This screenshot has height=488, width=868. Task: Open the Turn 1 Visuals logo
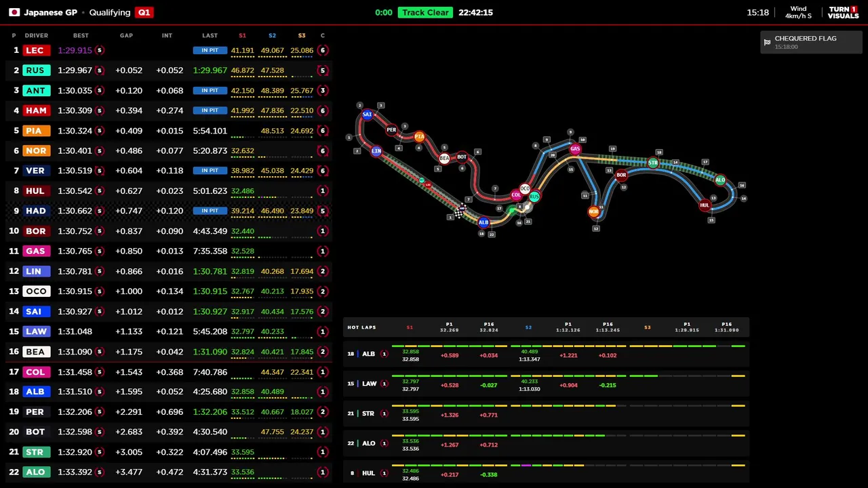843,12
